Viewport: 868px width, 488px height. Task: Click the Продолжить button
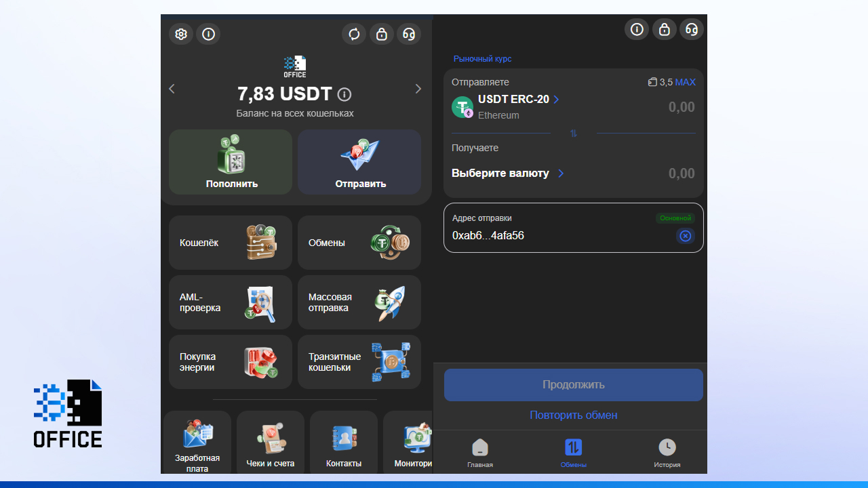pos(573,384)
